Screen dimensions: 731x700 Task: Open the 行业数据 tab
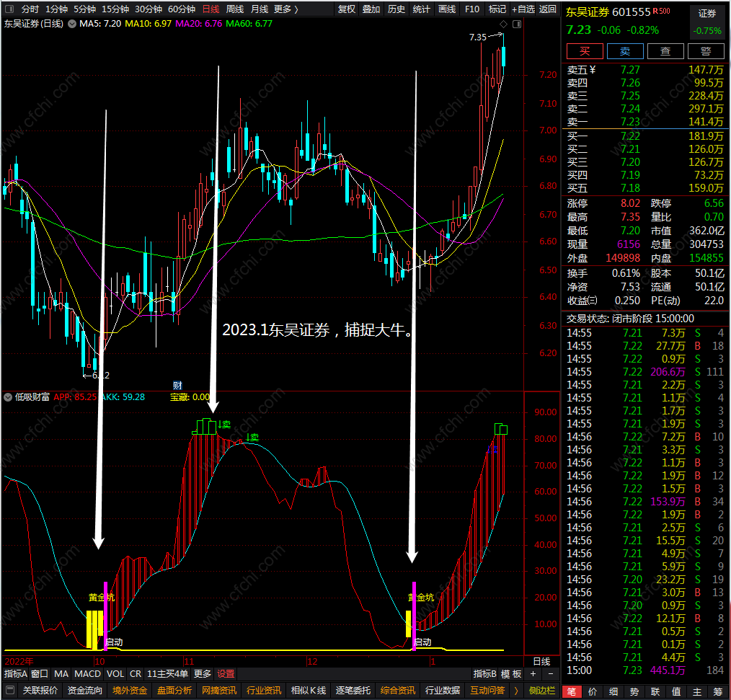(443, 690)
